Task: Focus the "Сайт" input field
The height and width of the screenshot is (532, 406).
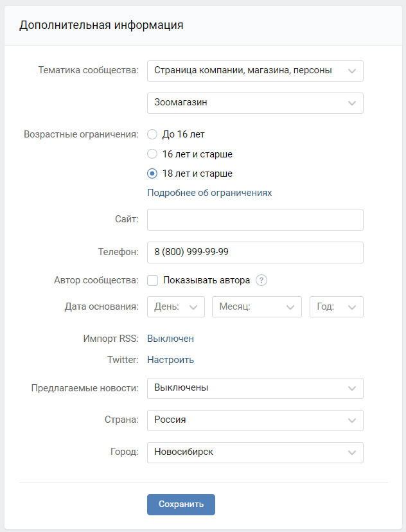Action: pyautogui.click(x=255, y=220)
